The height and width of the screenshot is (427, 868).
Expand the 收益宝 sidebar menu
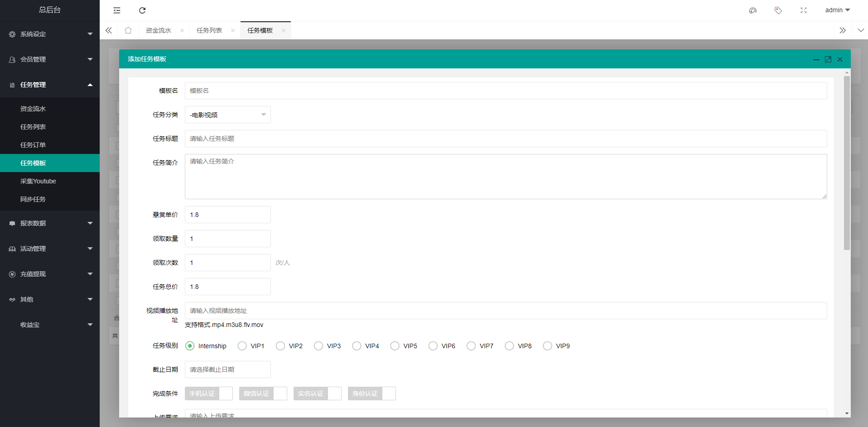click(50, 325)
